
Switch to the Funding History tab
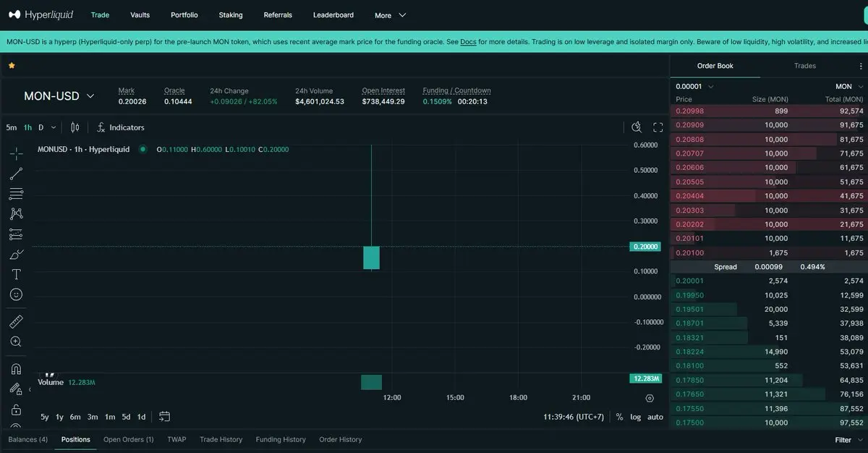[281, 439]
